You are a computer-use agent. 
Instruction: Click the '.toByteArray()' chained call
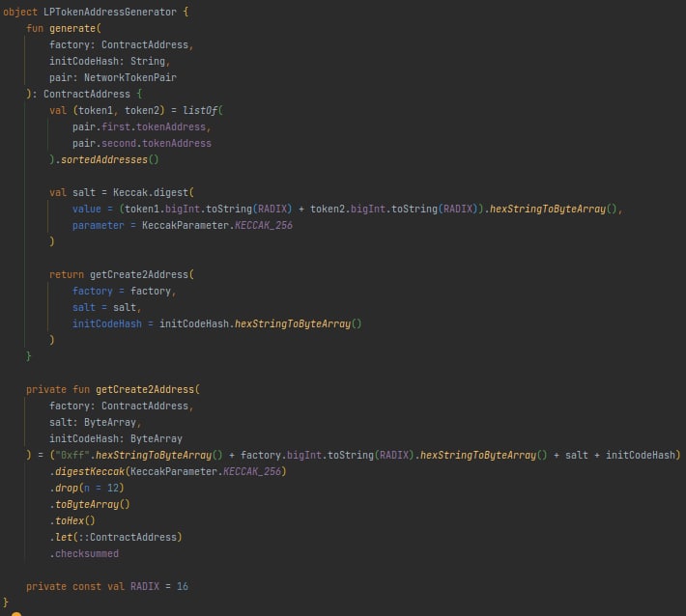[x=90, y=505]
